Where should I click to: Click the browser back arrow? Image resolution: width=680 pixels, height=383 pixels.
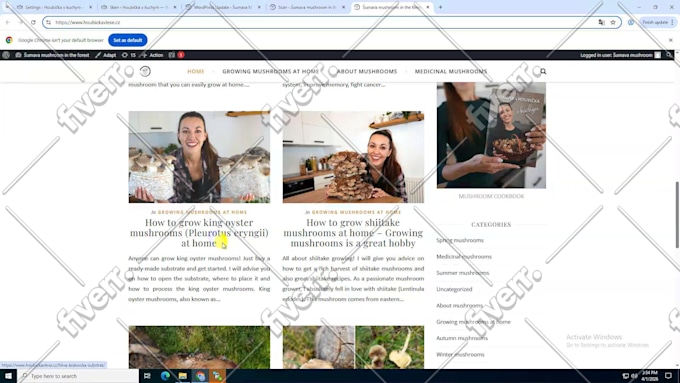point(8,22)
